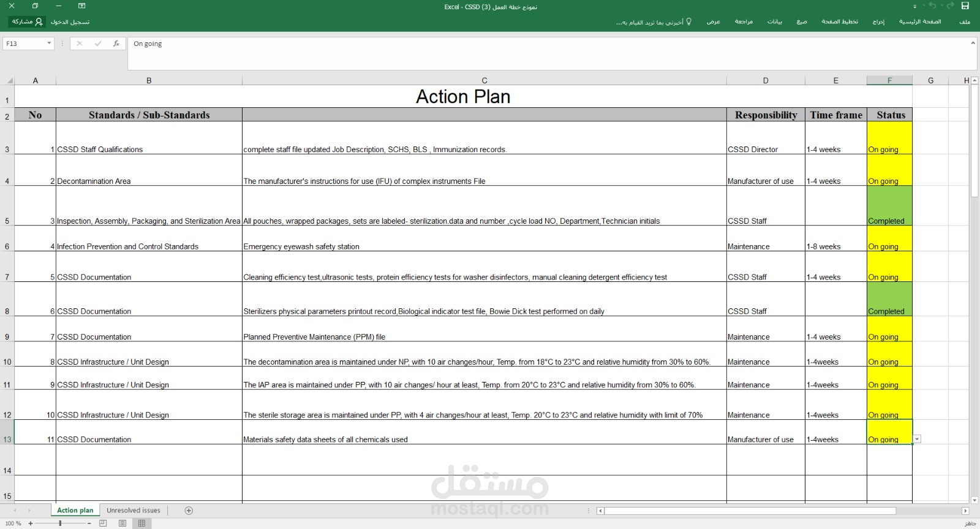Click the 100 % zoom level indicator
The width and height of the screenshot is (980, 529).
13,523
